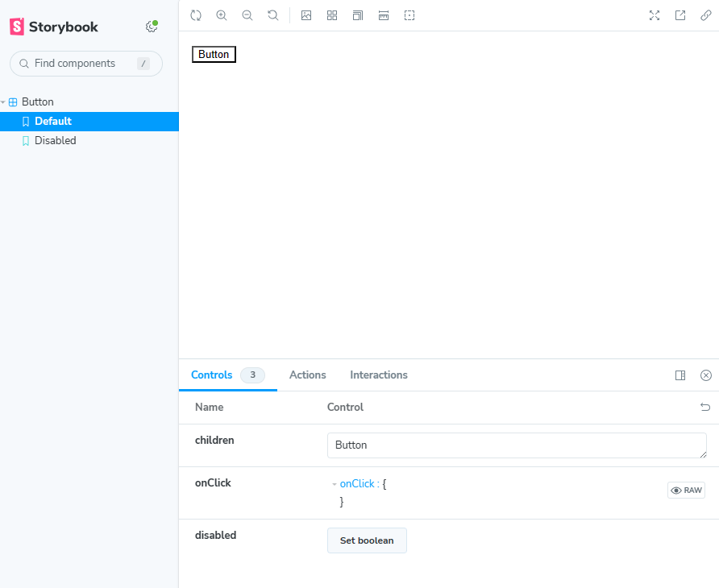Click the Control column header
The width and height of the screenshot is (719, 588).
tap(345, 408)
